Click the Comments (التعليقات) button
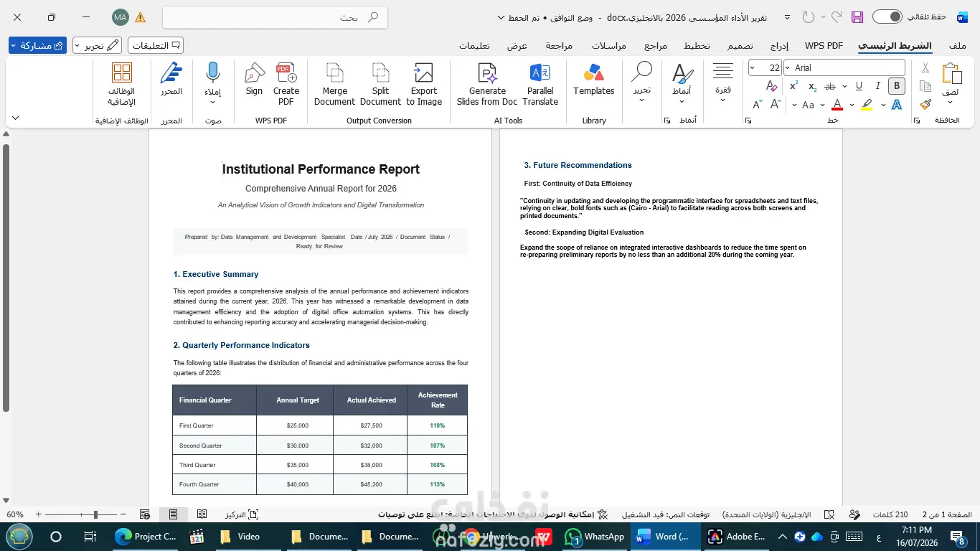The width and height of the screenshot is (980, 551). [156, 45]
